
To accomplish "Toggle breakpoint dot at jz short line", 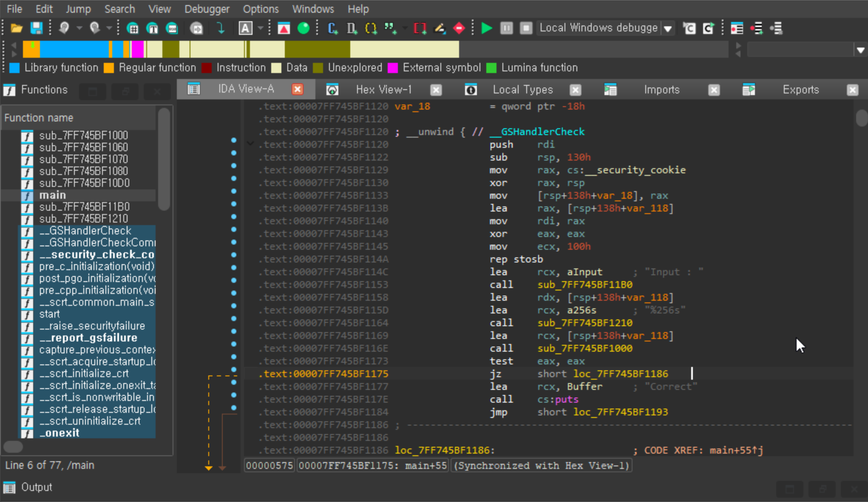I will click(234, 370).
